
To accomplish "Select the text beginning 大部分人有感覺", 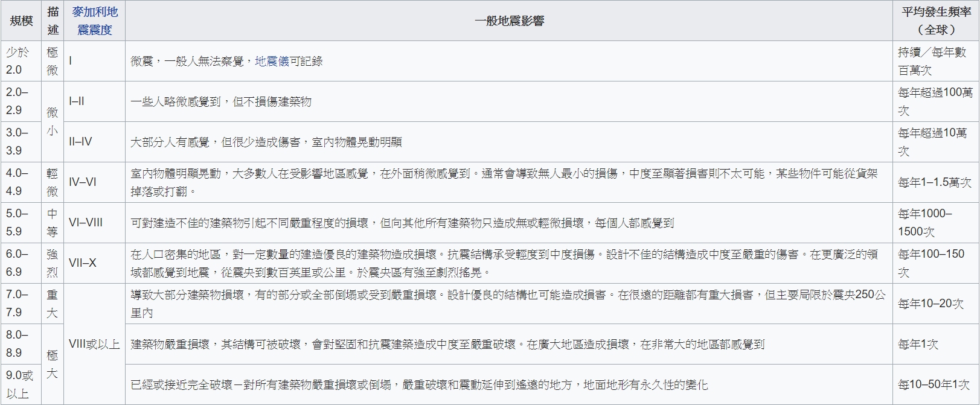I will pos(266,142).
